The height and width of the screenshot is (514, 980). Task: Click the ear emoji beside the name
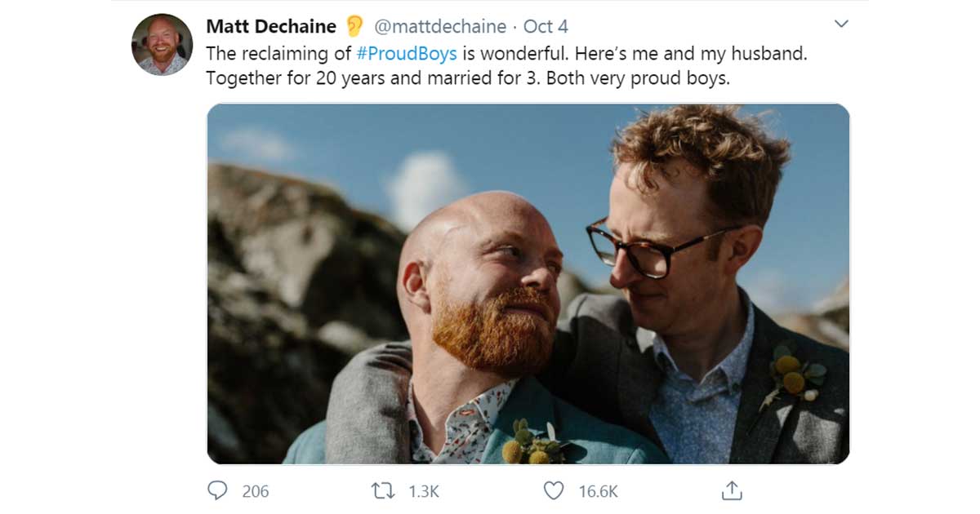[x=354, y=26]
